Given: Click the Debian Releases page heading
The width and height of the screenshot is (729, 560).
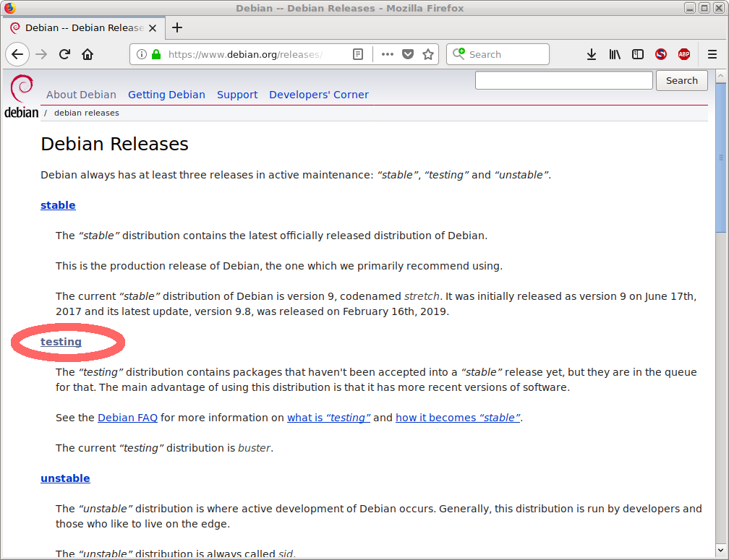Looking at the screenshot, I should [114, 144].
